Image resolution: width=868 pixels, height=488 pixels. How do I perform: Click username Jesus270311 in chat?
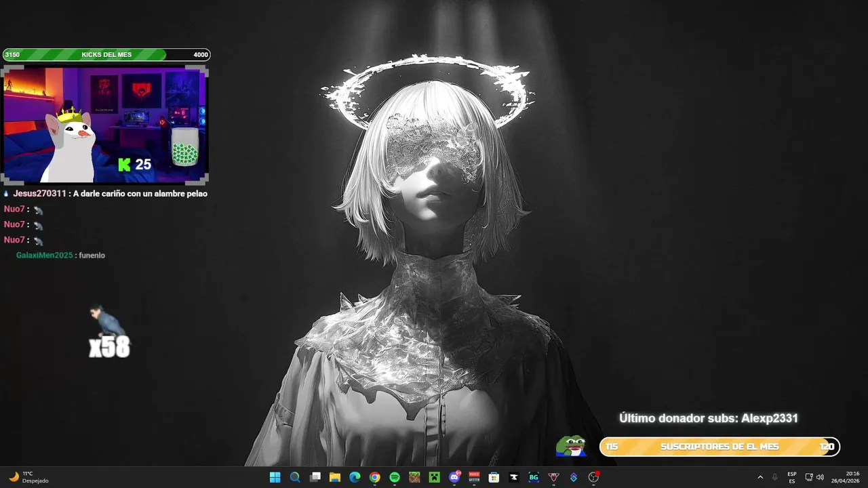point(39,194)
